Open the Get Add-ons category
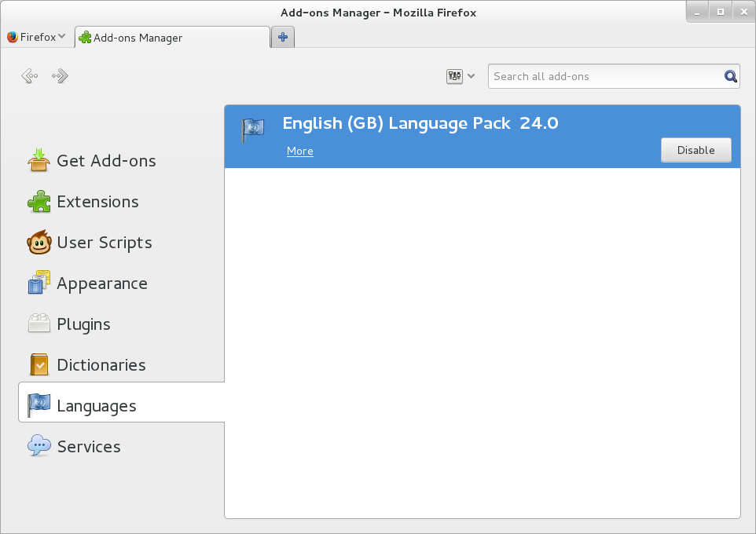756x534 pixels. (x=122, y=160)
